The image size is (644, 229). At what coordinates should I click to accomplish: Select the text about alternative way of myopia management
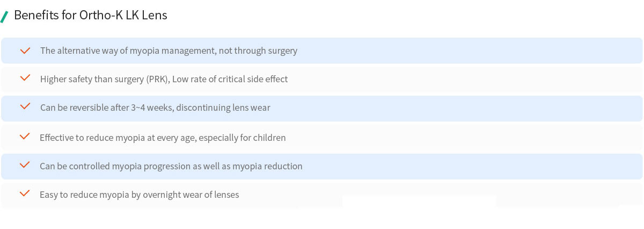[x=169, y=51]
